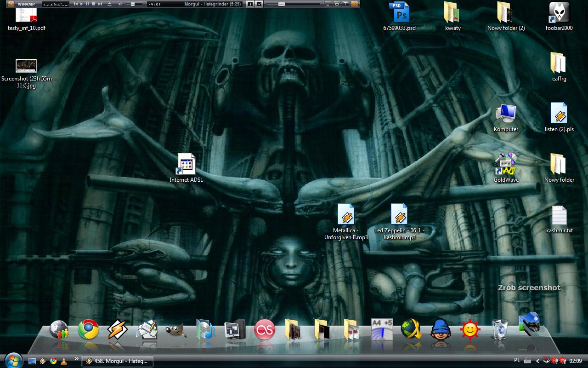Click the Winamp spectrum visualizer
This screenshot has width=588, height=368.
(x=56, y=4)
